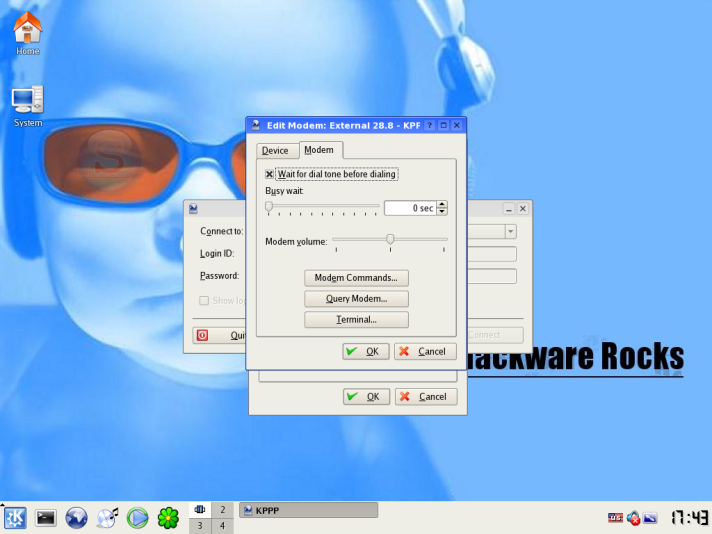
Task: Switch to virtual desktop 2
Action: pos(222,509)
